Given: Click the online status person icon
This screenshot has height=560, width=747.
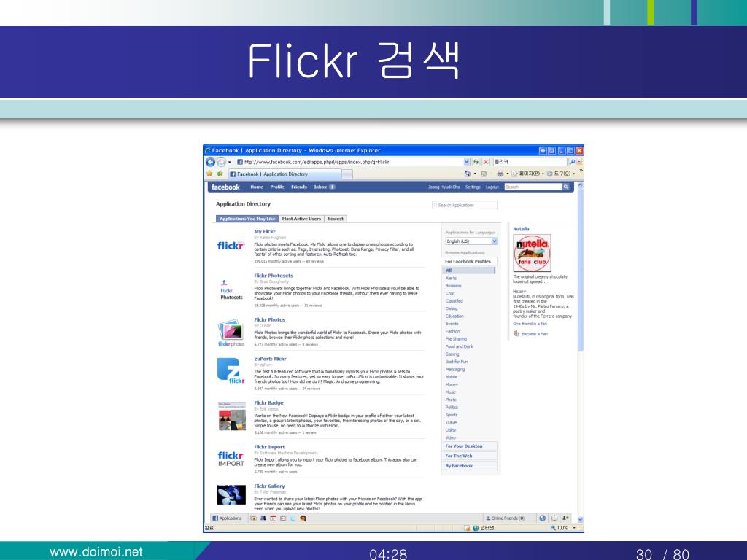Looking at the screenshot, I should coord(565,518).
